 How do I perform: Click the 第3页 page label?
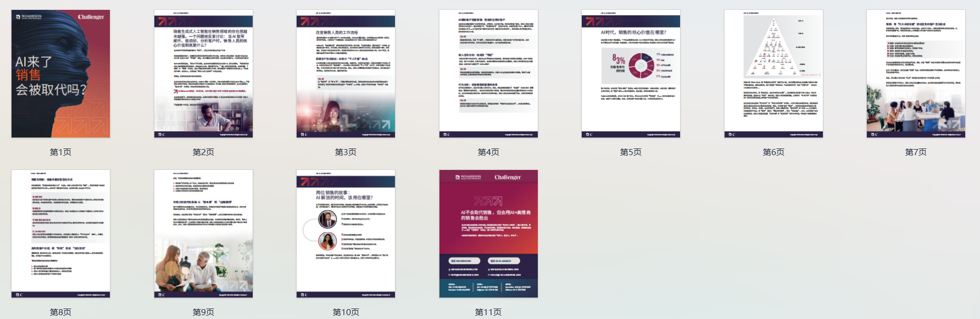point(346,152)
